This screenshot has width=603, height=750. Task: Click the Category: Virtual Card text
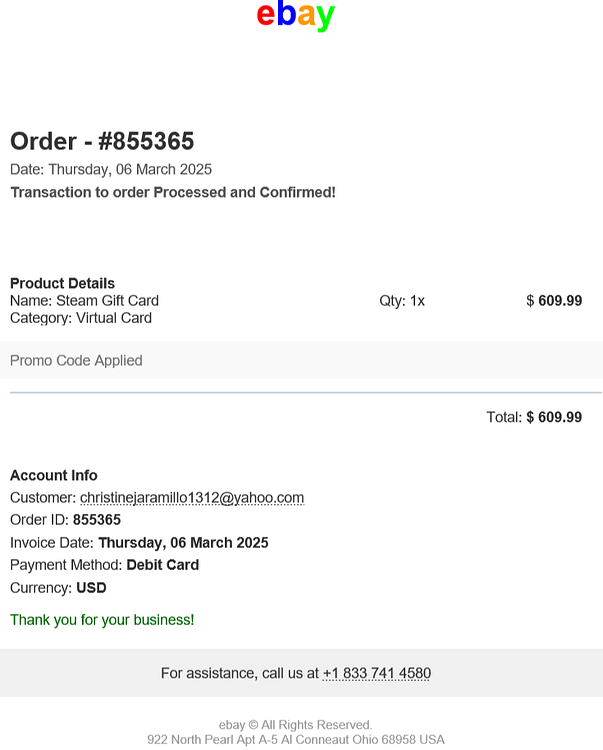pyautogui.click(x=81, y=318)
